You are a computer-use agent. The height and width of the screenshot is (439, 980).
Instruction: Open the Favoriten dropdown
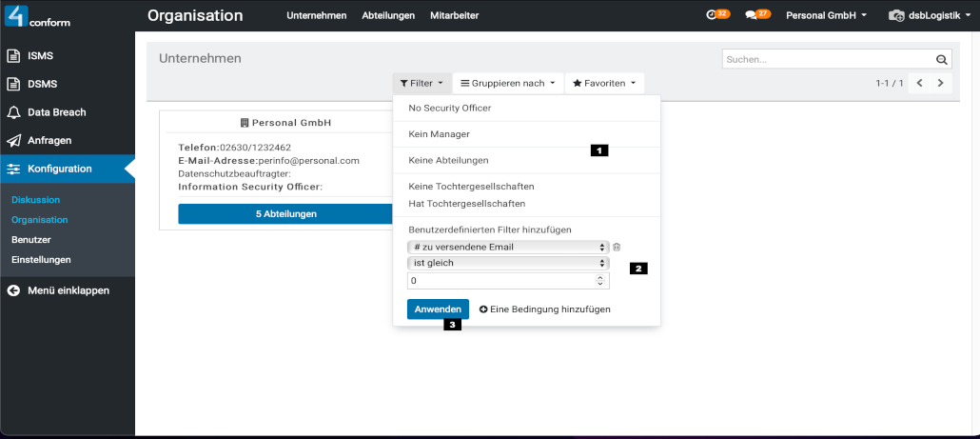click(604, 84)
